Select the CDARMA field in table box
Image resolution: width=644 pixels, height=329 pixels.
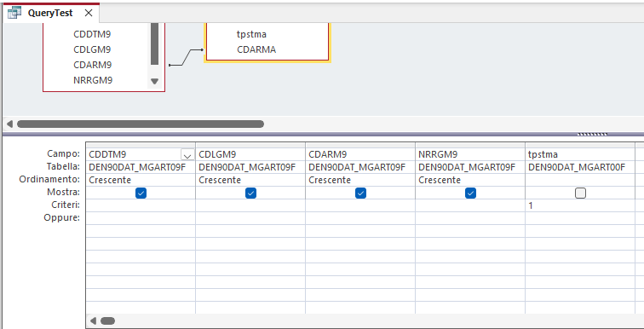(256, 49)
